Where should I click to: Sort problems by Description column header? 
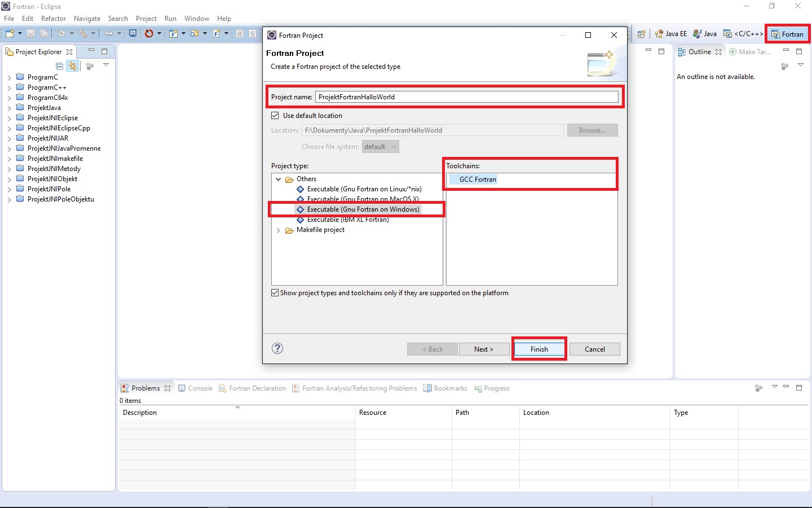pyautogui.click(x=237, y=413)
